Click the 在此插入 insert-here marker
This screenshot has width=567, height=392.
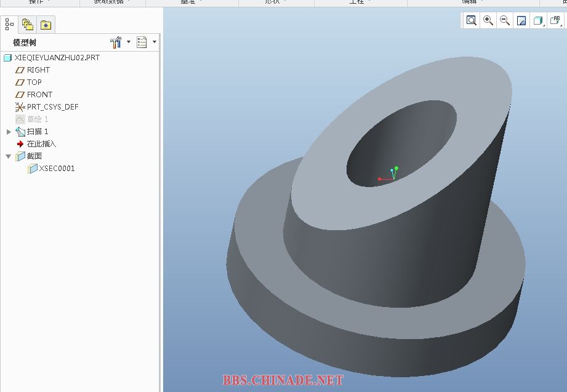(x=36, y=143)
